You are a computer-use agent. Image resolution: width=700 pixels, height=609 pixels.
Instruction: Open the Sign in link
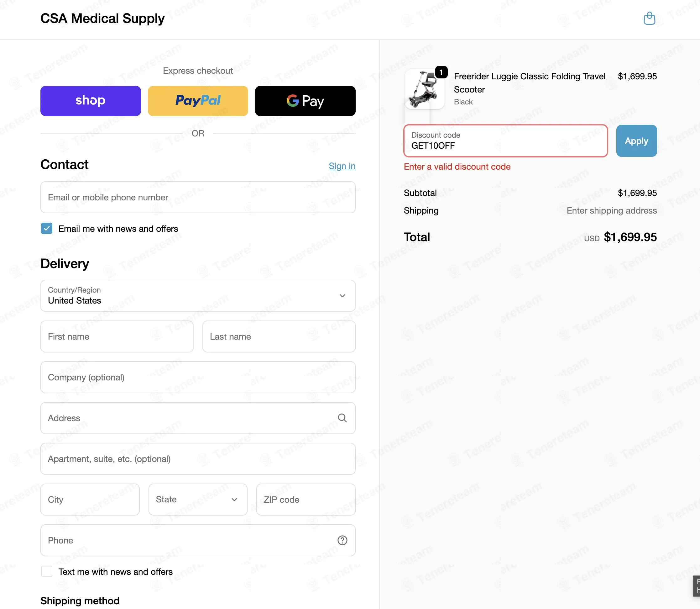(x=342, y=166)
